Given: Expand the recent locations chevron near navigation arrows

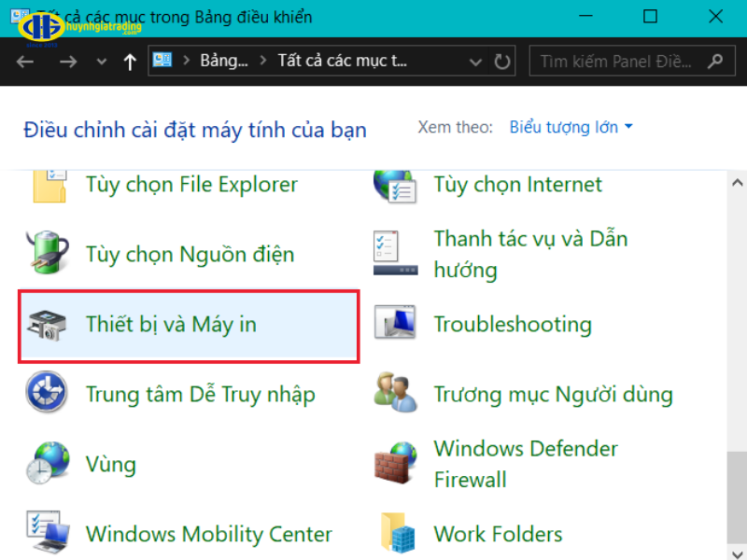Looking at the screenshot, I should tap(101, 61).
